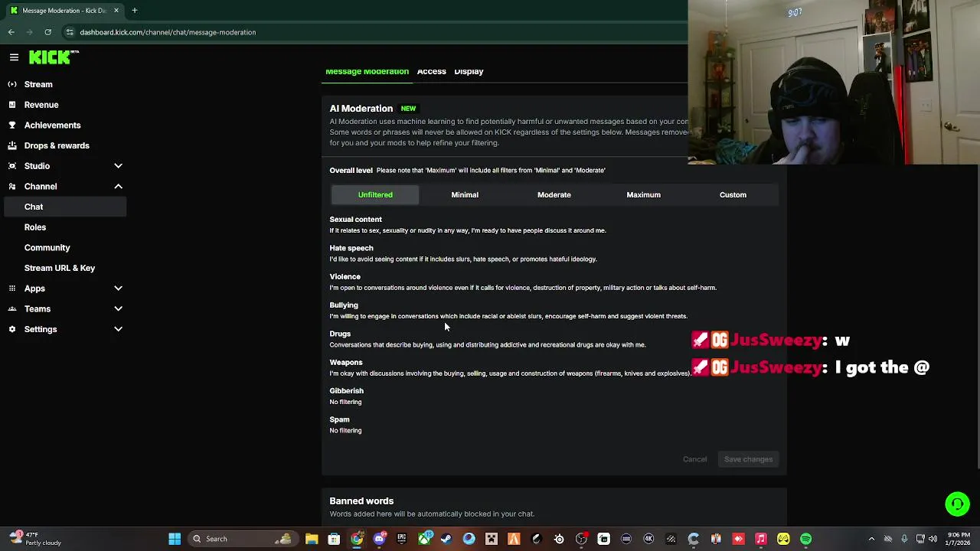
Task: Click the Drugs filter heading
Action: click(x=340, y=334)
